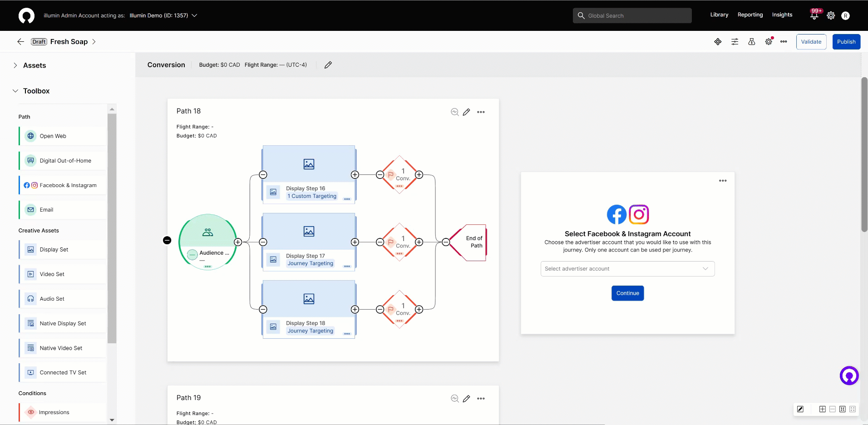Open the settings gear in top bar
Screen dimensions: 868x425
[x=831, y=15]
